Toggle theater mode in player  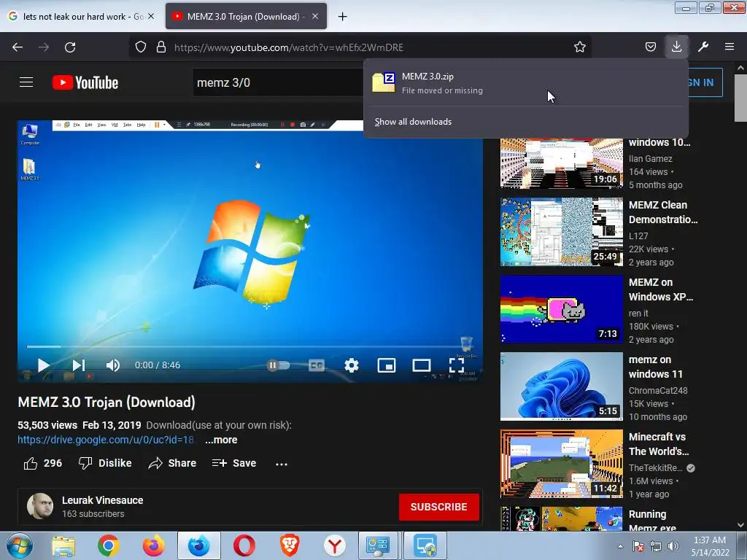click(x=422, y=365)
